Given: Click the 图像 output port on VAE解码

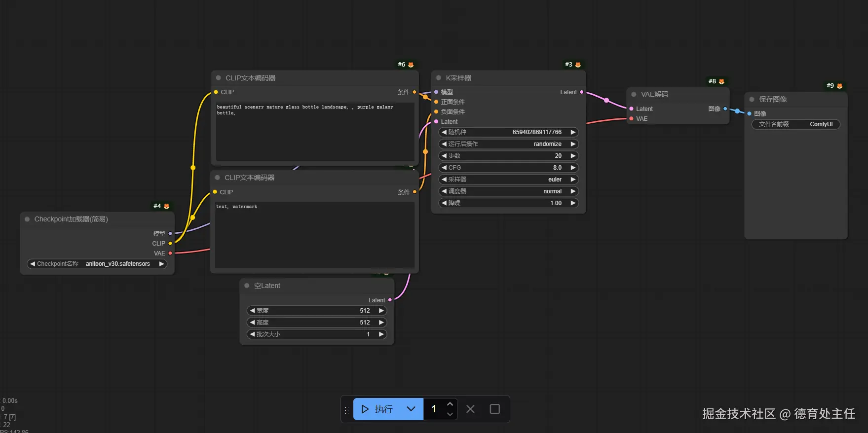Looking at the screenshot, I should 725,108.
